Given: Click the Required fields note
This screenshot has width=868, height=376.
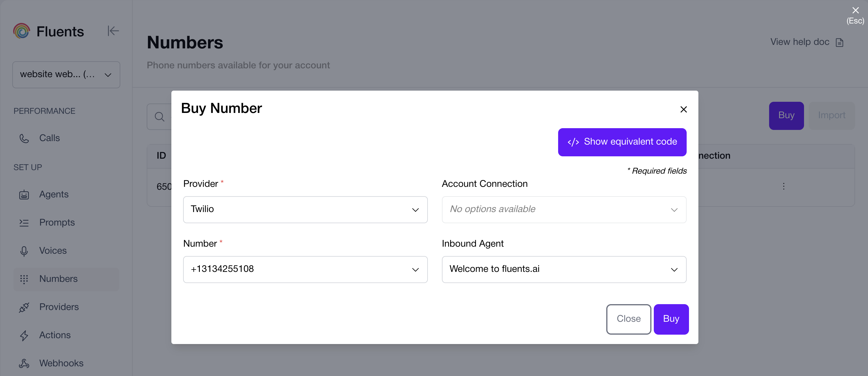Looking at the screenshot, I should 657,171.
